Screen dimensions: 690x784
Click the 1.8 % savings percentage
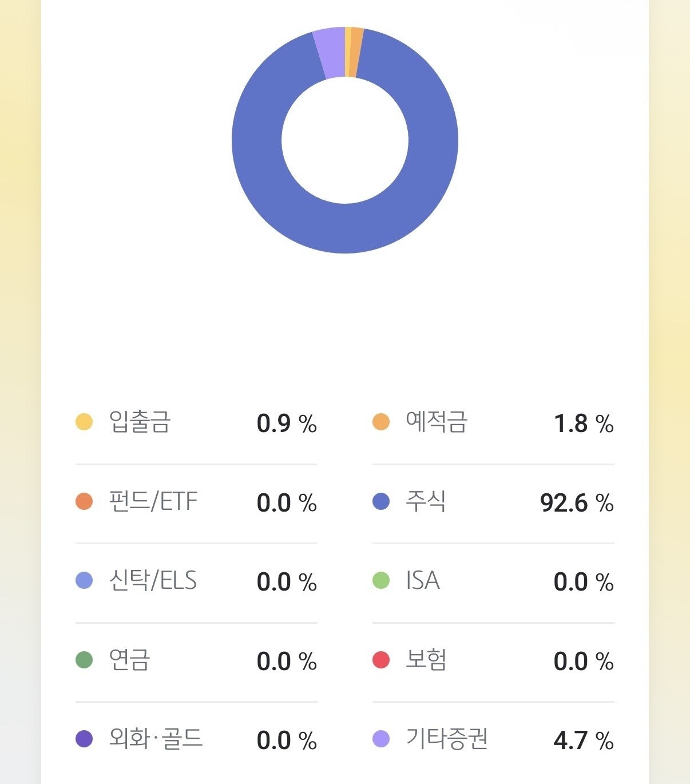tap(584, 424)
